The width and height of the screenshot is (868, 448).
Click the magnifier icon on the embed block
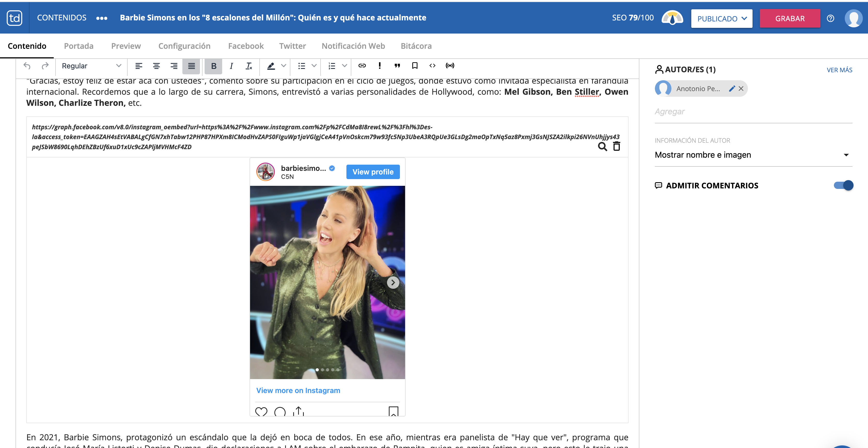(x=602, y=146)
